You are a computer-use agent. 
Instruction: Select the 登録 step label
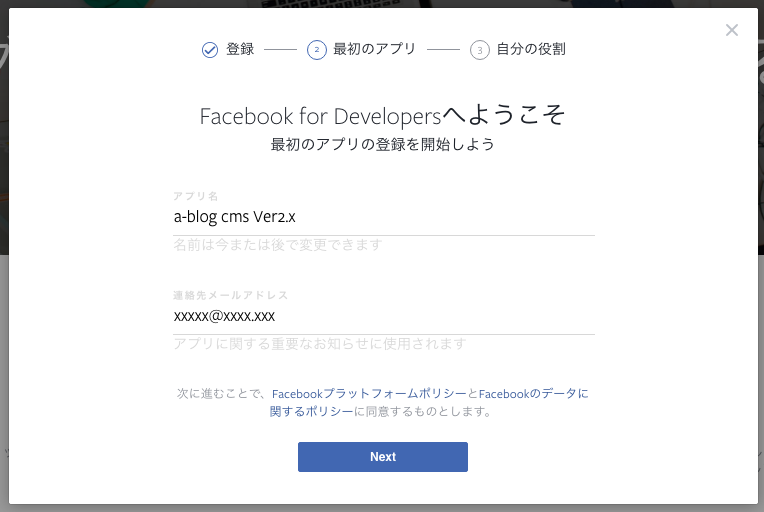pos(240,49)
